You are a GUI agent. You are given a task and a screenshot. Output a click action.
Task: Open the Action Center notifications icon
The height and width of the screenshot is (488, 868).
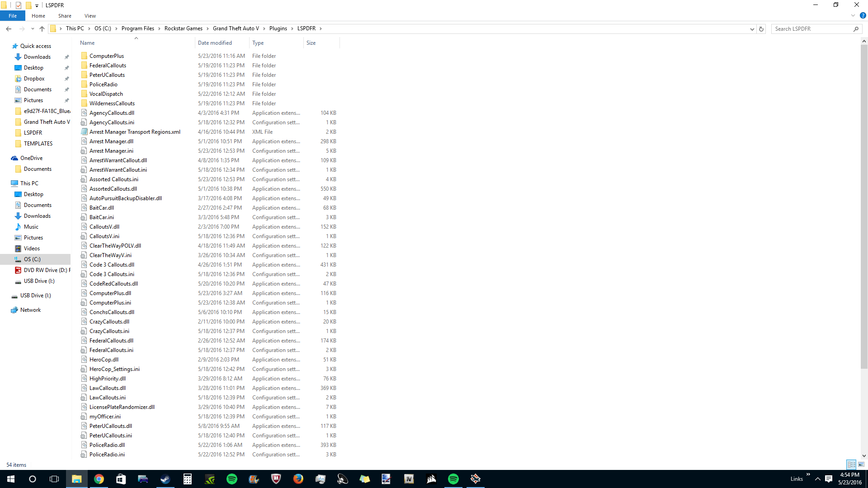point(829,479)
